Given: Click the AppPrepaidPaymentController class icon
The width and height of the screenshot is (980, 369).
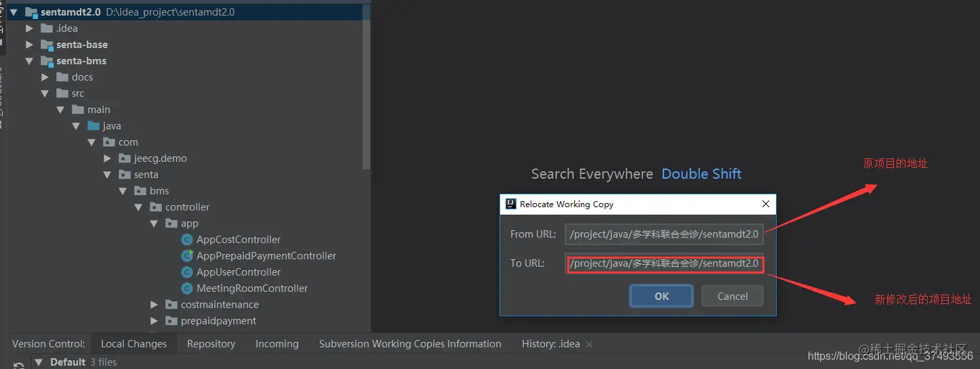Looking at the screenshot, I should click(x=187, y=256).
